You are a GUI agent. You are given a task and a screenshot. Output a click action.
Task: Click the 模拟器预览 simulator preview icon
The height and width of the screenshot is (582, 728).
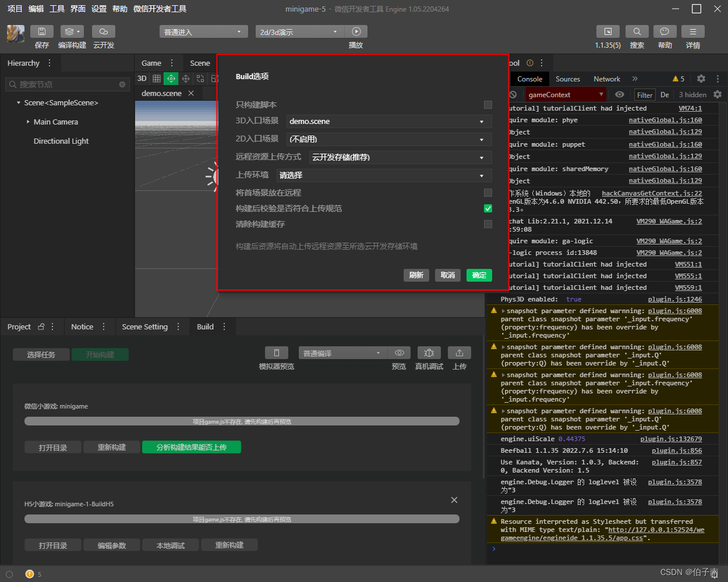tap(277, 353)
